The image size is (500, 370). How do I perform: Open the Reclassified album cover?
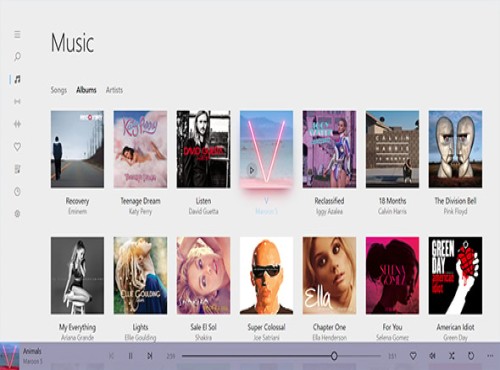329,149
